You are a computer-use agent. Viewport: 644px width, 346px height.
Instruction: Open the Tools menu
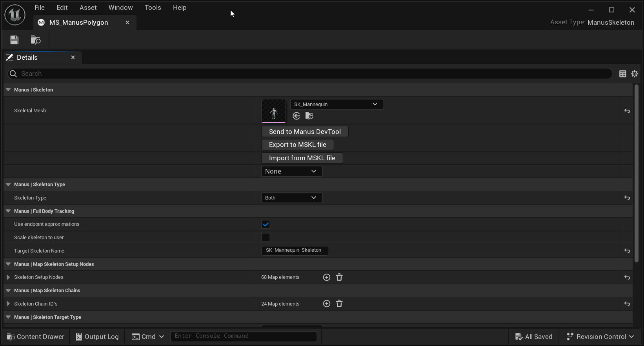(153, 7)
